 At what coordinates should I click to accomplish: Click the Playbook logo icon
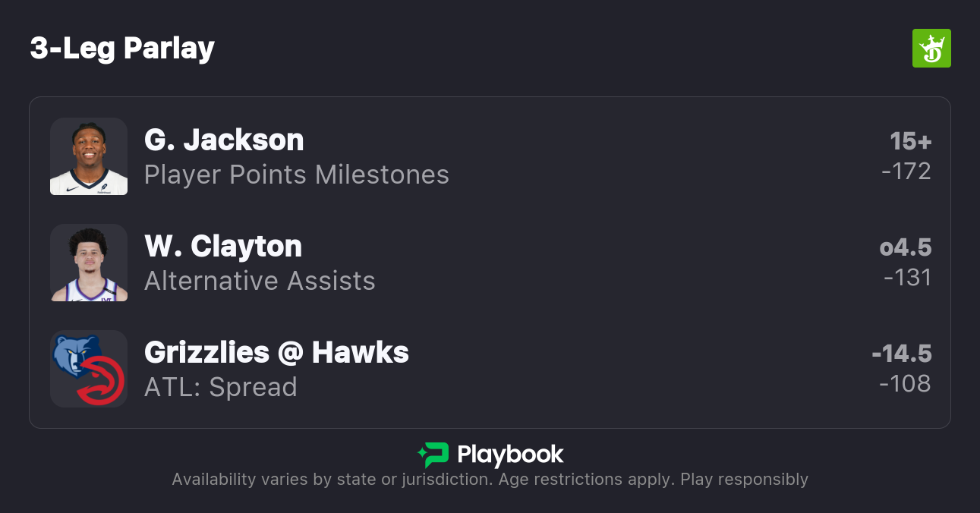coord(433,455)
